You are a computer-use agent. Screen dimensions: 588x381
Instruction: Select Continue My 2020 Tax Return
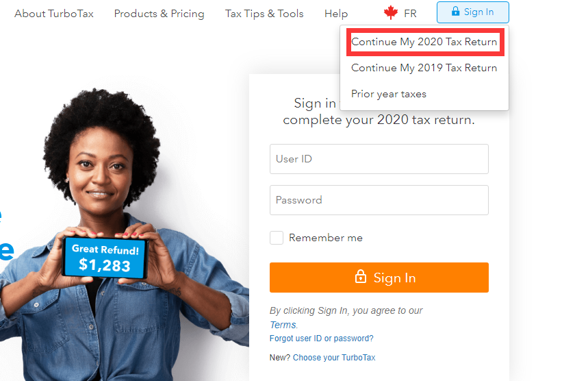tap(424, 42)
